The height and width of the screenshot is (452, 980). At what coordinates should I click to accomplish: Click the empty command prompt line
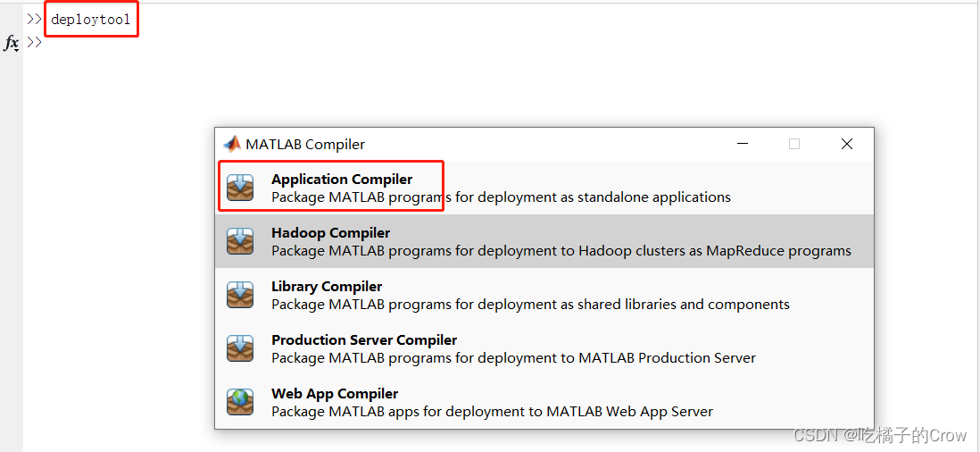point(35,43)
